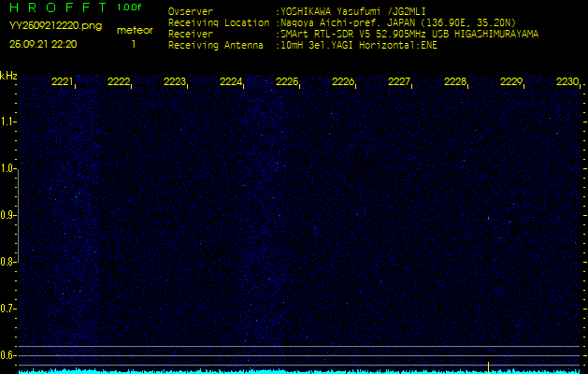Screen dimensions: 588x374
Task: Click time marker 2229
Action: click(511, 81)
